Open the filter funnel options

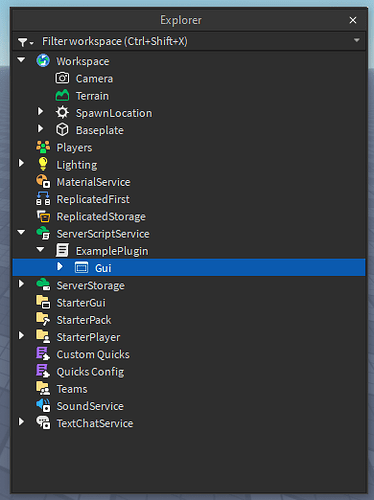(x=25, y=42)
